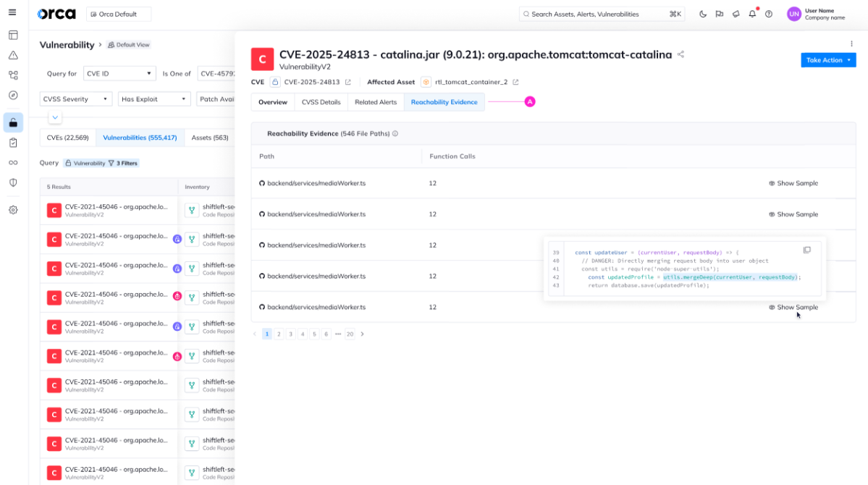Screen dimensions: 868x485
Task: Click the search assets input field
Action: (x=601, y=14)
